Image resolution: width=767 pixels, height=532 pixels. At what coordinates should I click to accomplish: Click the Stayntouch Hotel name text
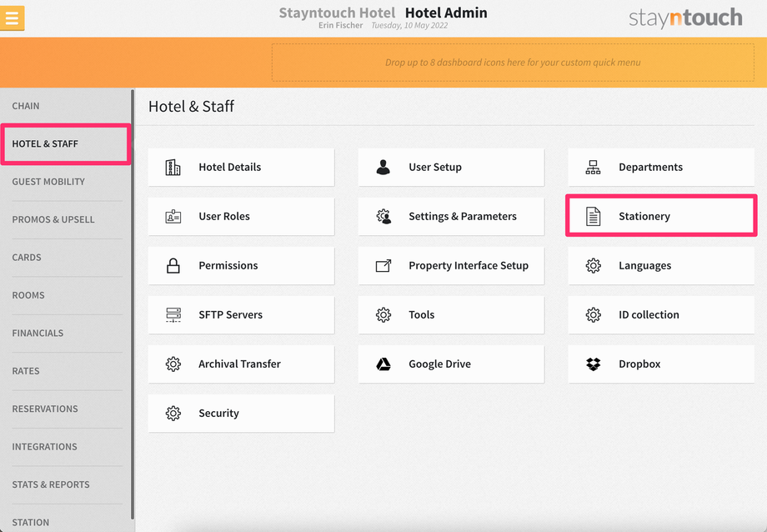click(x=337, y=13)
